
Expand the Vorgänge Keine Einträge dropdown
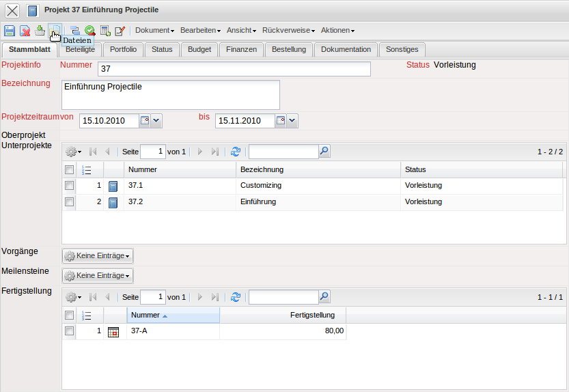(x=98, y=256)
